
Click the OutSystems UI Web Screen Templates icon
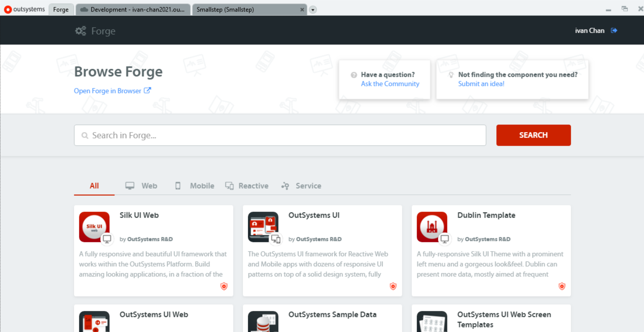click(x=432, y=322)
